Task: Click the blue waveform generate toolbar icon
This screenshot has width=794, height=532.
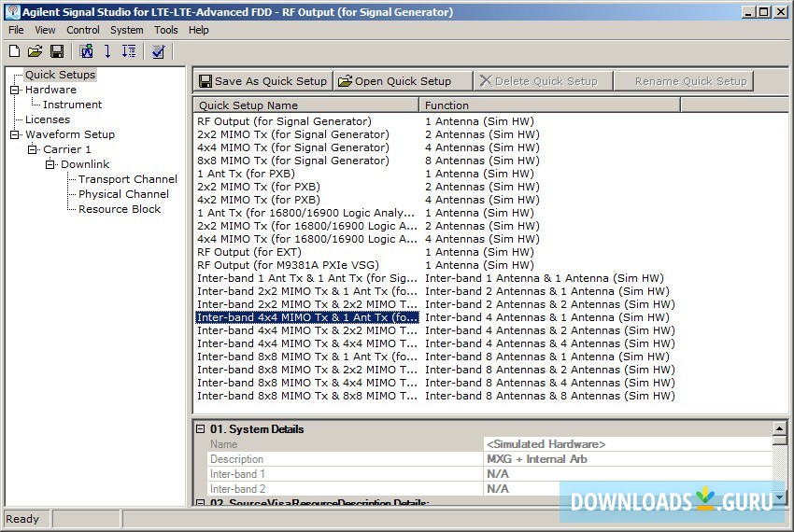Action: point(87,51)
